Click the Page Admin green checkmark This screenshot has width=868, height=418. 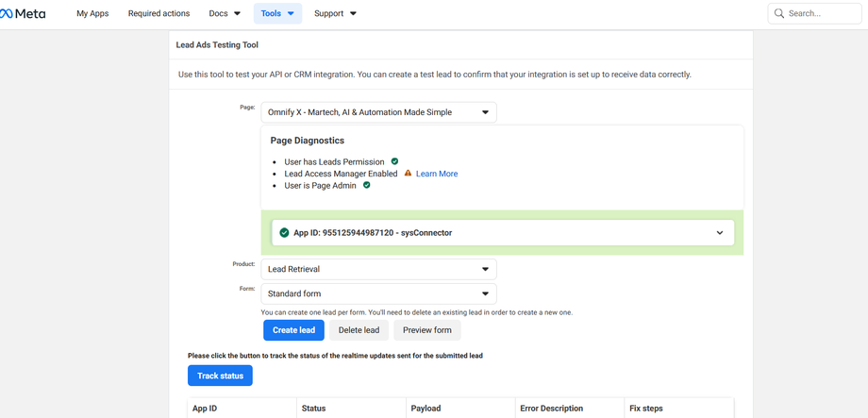[367, 185]
